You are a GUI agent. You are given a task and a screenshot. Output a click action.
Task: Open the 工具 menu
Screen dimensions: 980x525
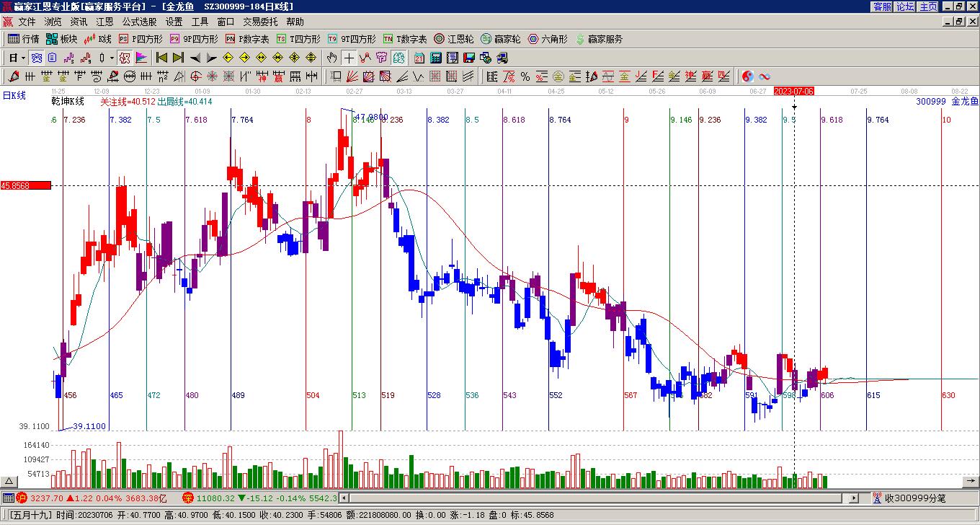click(x=200, y=22)
